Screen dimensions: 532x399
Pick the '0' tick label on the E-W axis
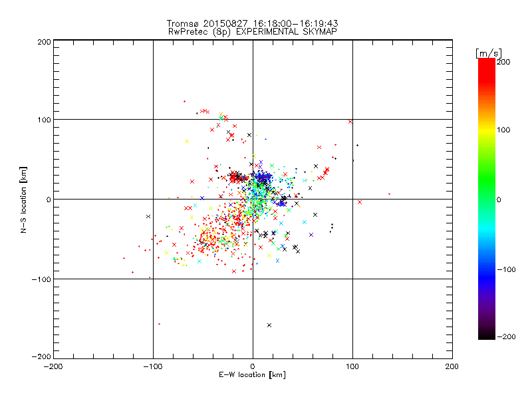253,367
